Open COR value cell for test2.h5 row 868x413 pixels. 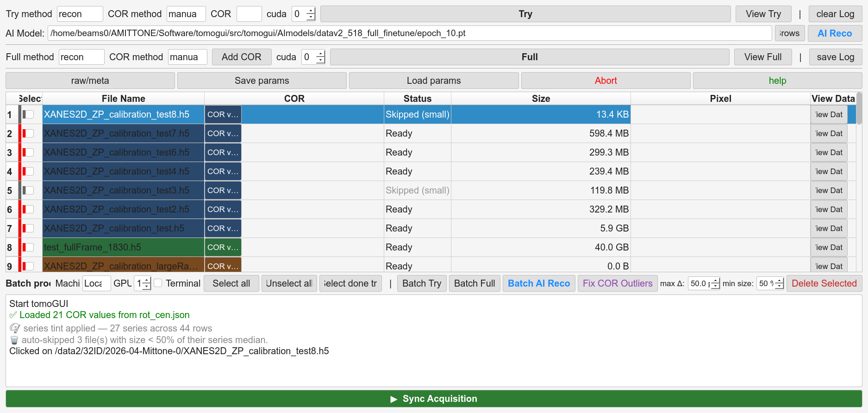[x=223, y=209]
